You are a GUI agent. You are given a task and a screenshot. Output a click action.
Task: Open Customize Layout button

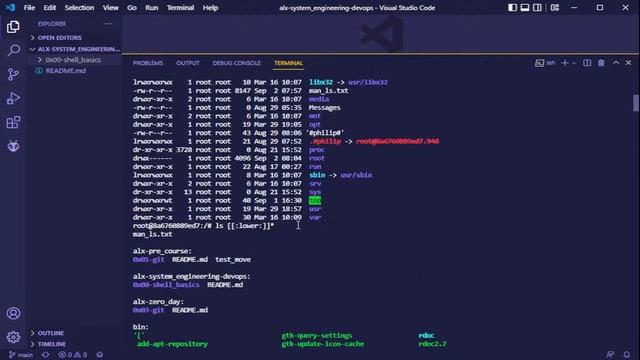[x=555, y=7]
